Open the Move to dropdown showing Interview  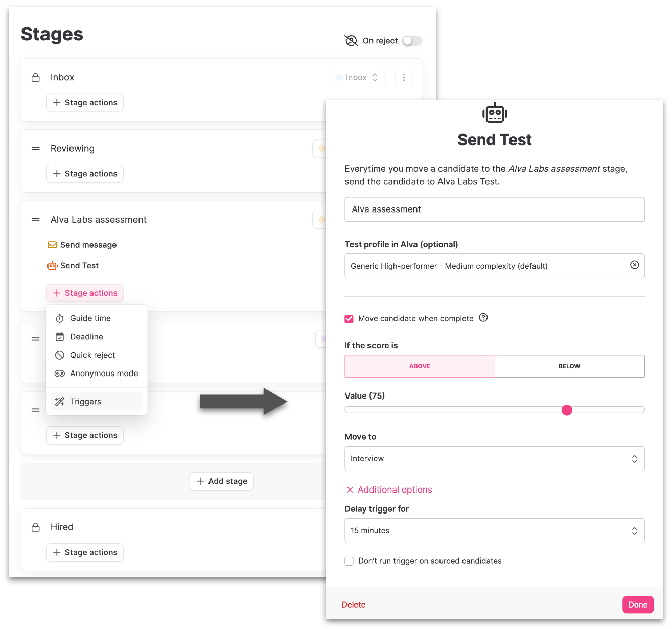494,458
